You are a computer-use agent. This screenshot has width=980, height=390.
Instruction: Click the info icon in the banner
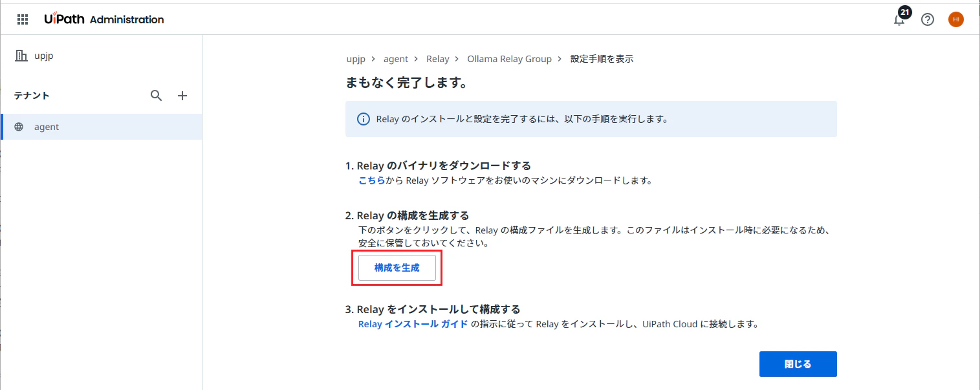click(x=364, y=119)
